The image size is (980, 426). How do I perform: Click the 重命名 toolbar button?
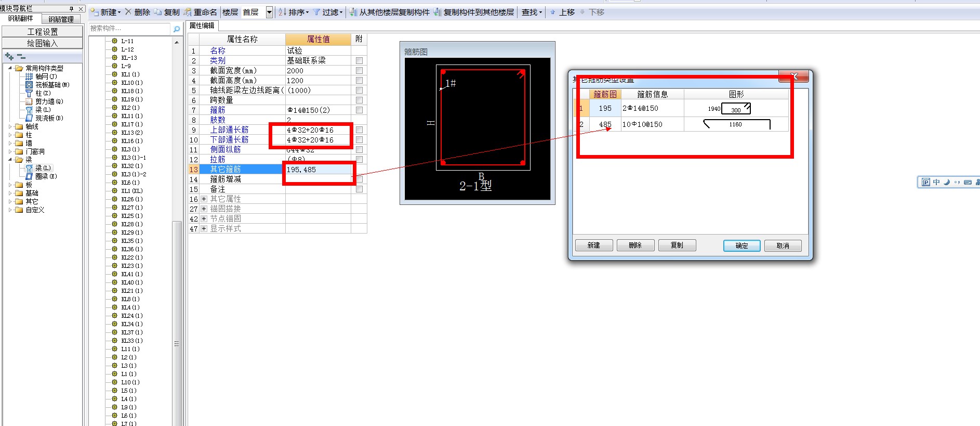(201, 12)
